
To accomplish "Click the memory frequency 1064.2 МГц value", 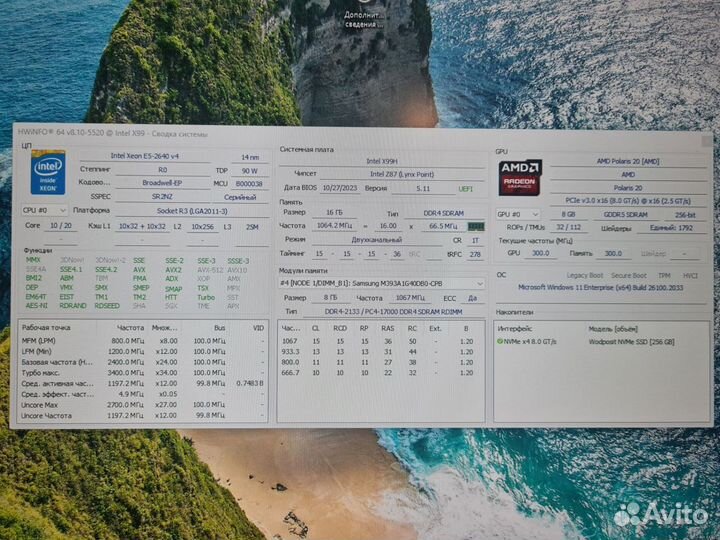I will click(x=334, y=226).
